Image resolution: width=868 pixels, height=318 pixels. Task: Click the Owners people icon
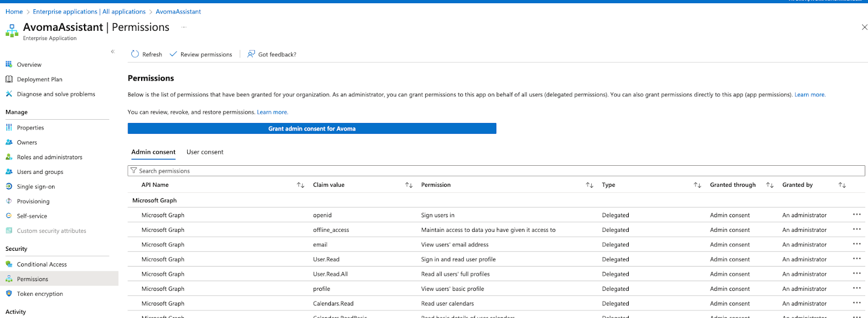tap(9, 142)
